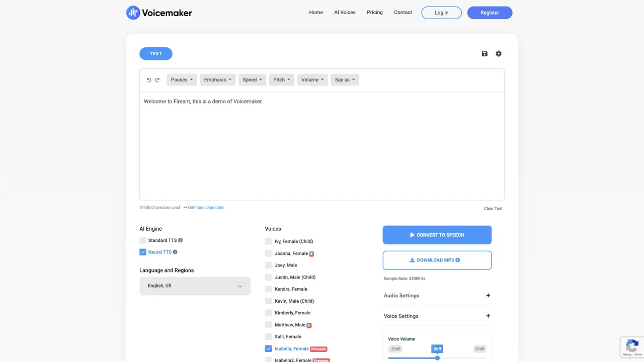Redo the last text edit
The image size is (644, 362).
pos(157,80)
